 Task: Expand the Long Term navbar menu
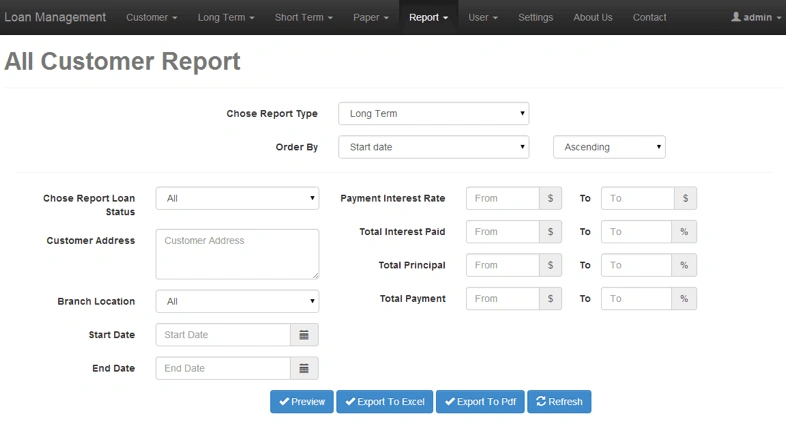tap(226, 17)
